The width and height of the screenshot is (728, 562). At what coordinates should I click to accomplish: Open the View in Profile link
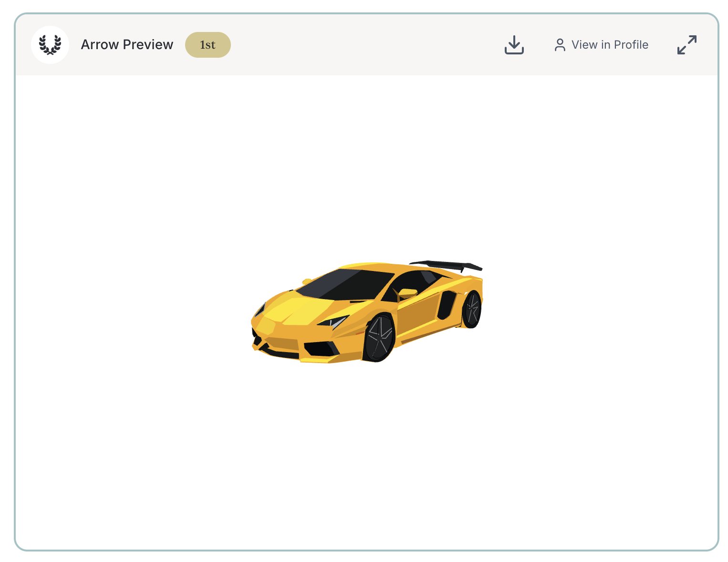click(609, 45)
